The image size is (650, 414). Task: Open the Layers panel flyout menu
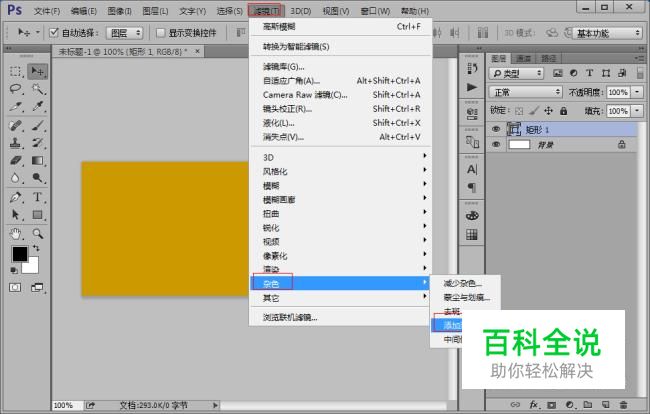click(639, 58)
